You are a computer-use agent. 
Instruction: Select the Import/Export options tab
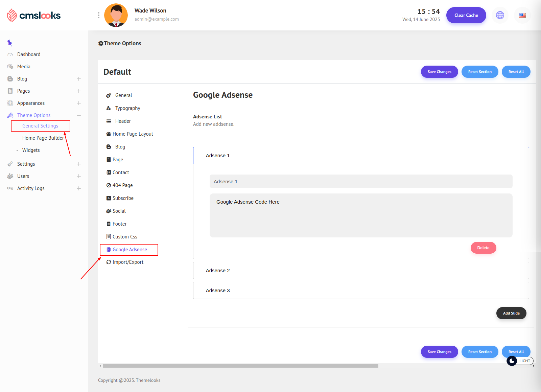pyautogui.click(x=128, y=262)
